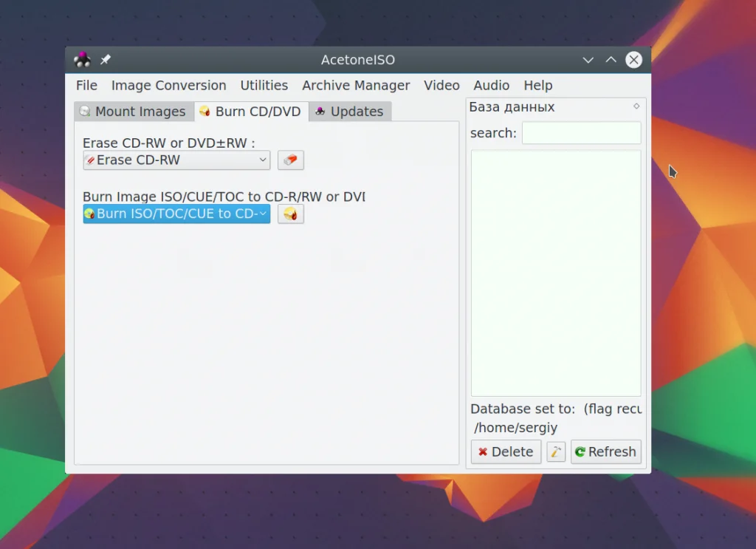Open the Burn ISO/TOC/CUE to CD dropdown
This screenshot has width=756, height=549.
click(x=176, y=214)
